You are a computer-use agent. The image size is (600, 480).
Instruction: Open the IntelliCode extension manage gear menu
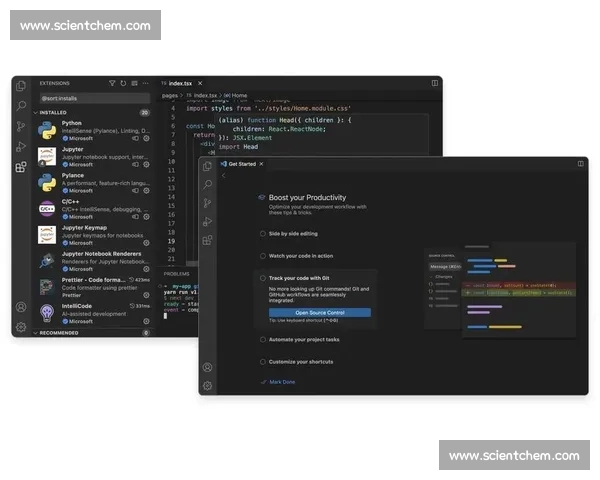pyautogui.click(x=146, y=321)
